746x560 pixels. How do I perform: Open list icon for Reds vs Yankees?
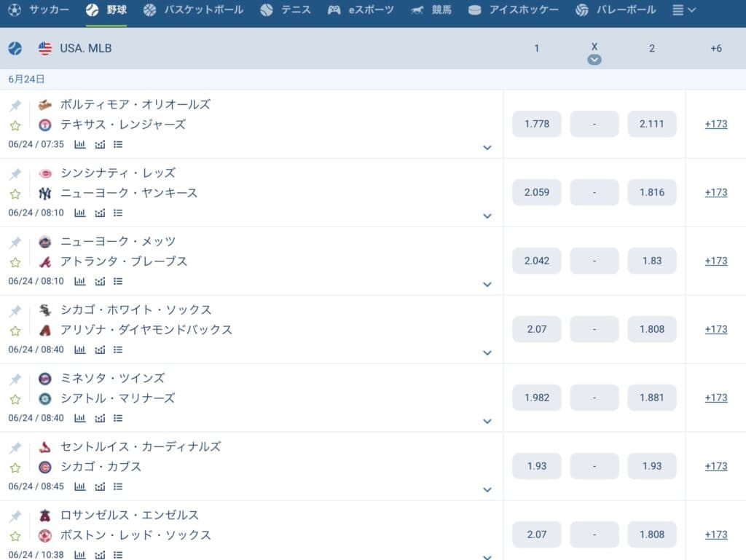(x=118, y=213)
